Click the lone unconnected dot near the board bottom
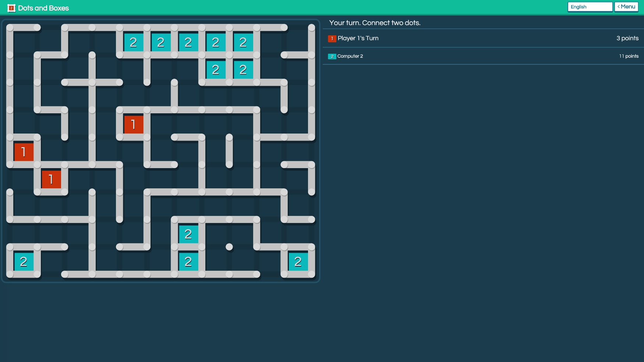Image resolution: width=644 pixels, height=362 pixels. (229, 247)
